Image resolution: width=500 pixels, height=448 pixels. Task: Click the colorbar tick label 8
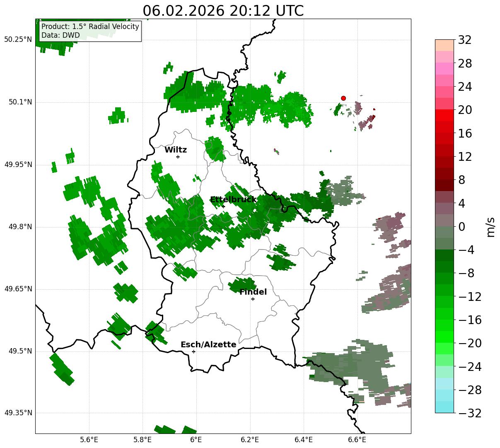(461, 180)
